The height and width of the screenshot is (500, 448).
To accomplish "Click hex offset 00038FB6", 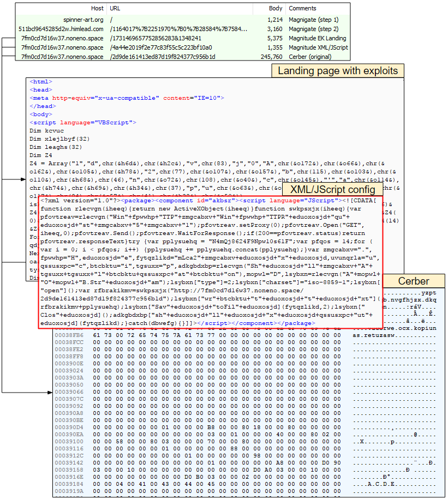I will click(69, 335).
